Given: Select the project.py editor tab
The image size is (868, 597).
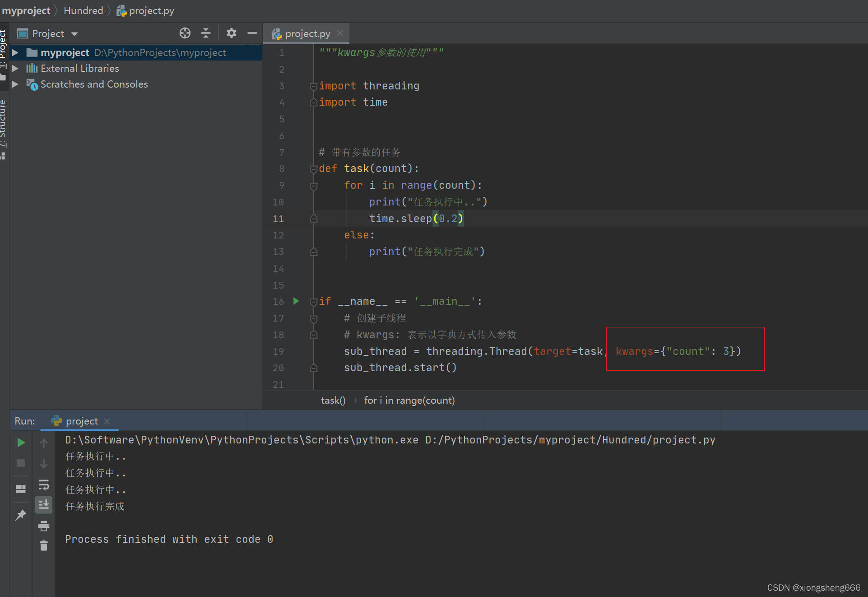Looking at the screenshot, I should [307, 34].
